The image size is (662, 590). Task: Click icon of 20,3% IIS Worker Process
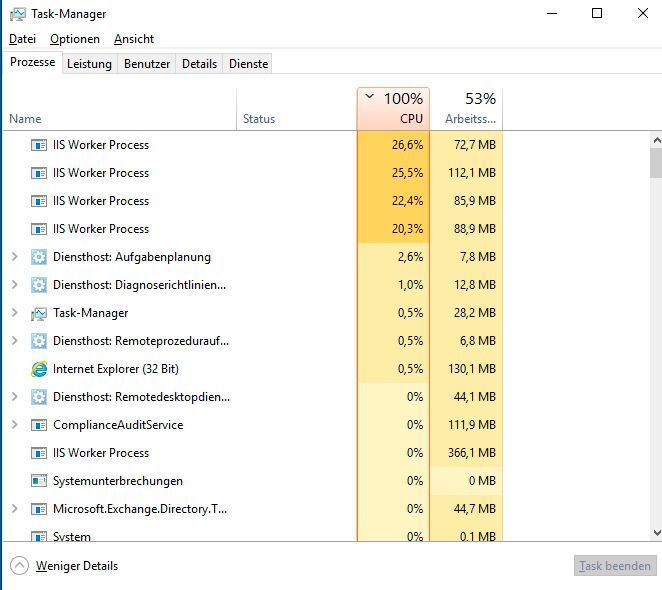(39, 229)
